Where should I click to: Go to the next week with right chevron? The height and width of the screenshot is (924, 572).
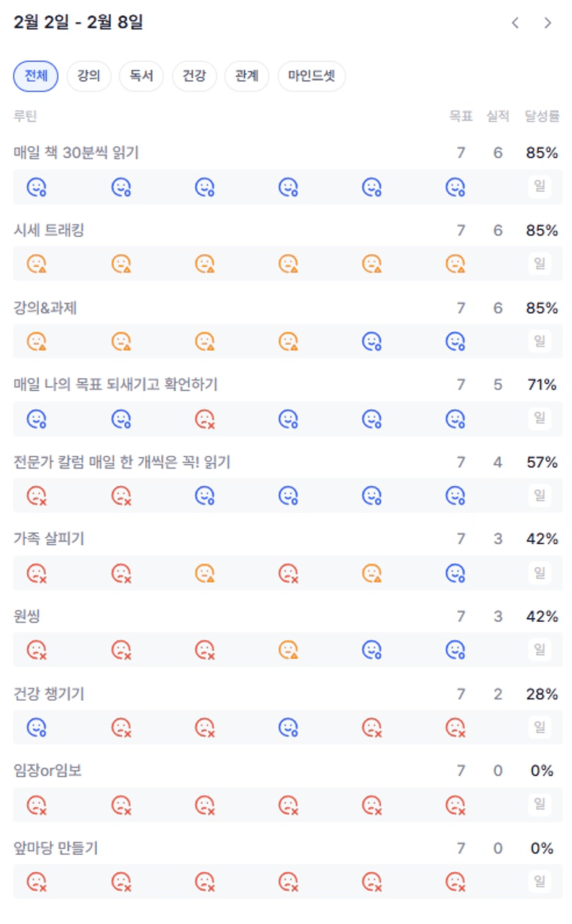[x=548, y=23]
